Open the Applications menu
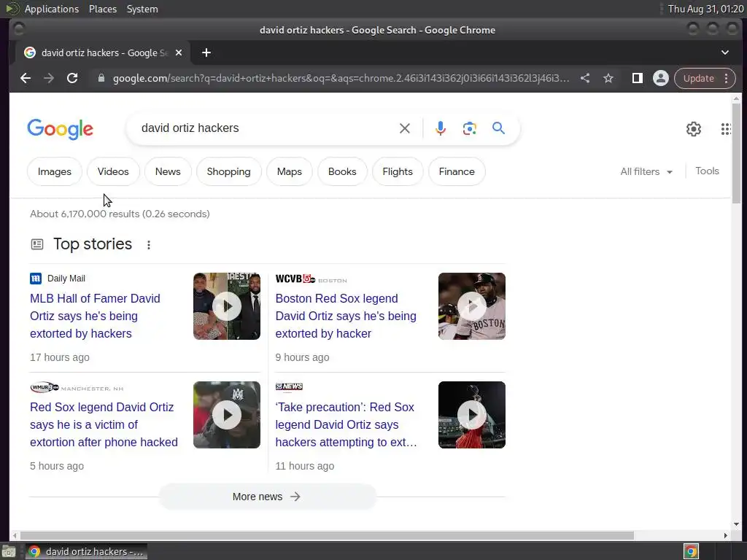The width and height of the screenshot is (747, 560). [x=52, y=9]
